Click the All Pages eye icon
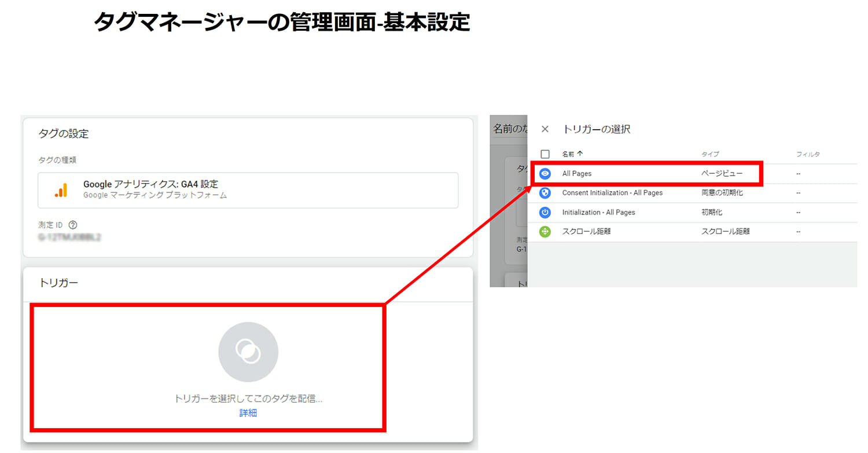This screenshot has height=453, width=868. tap(545, 174)
